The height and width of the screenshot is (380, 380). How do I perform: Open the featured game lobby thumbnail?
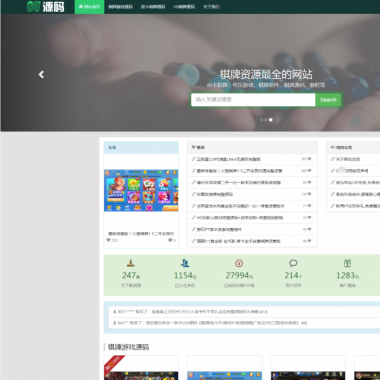click(x=141, y=190)
